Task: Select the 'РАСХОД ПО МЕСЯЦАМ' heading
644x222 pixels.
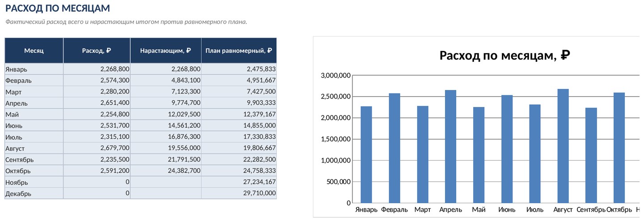Action: click(58, 8)
